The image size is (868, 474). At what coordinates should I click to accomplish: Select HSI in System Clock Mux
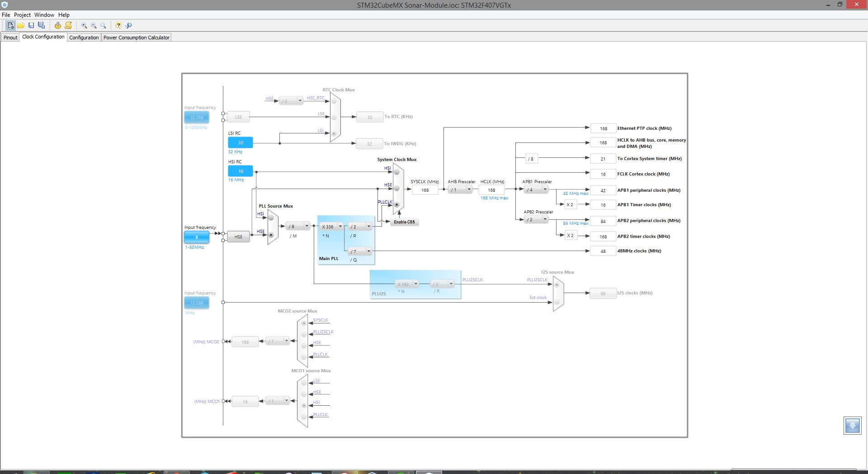pos(396,172)
